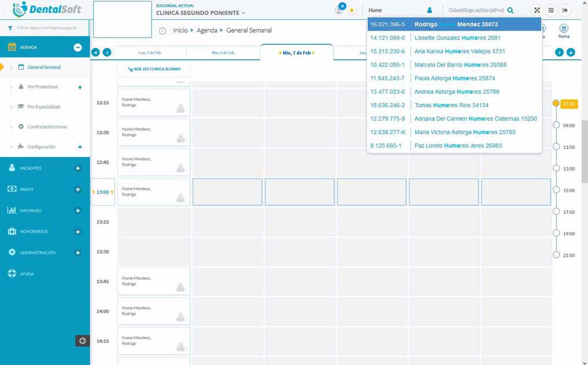Collapse the AGENDA menu section
Viewport: 588px width, 365px height.
tap(78, 48)
